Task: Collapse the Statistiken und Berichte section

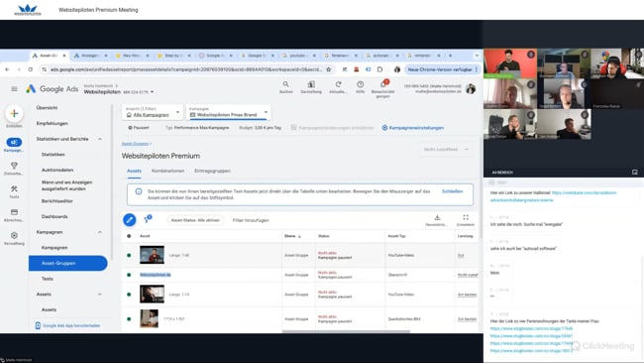Action: click(100, 139)
